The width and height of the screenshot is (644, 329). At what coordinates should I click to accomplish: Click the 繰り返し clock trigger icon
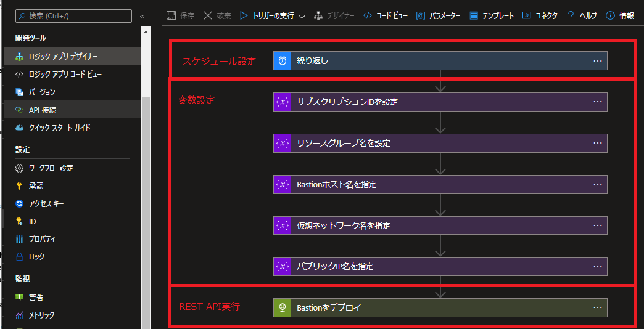tap(282, 61)
